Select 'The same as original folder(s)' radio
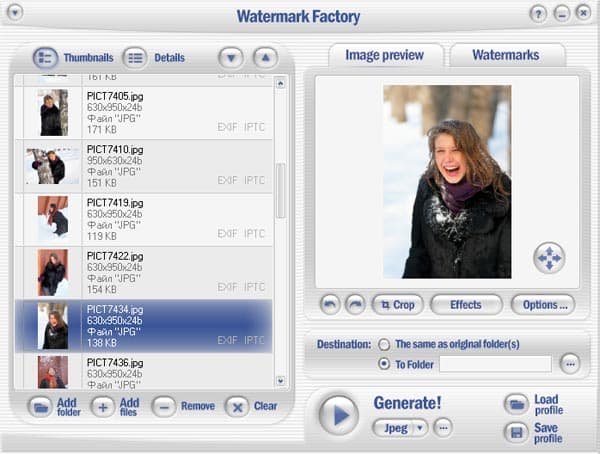The image size is (600, 454). pos(384,345)
